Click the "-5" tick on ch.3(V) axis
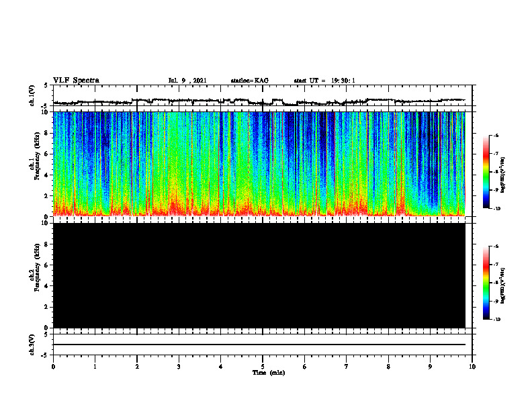 [46, 355]
